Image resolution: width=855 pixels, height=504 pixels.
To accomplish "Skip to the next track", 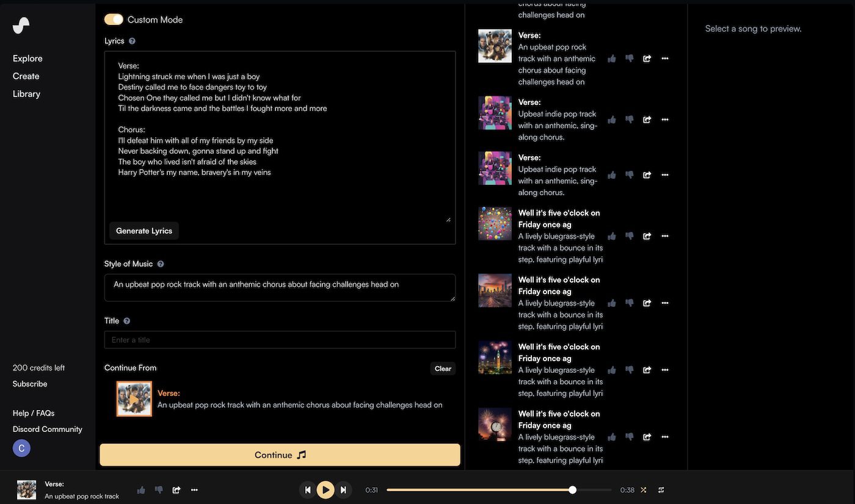I will click(343, 490).
